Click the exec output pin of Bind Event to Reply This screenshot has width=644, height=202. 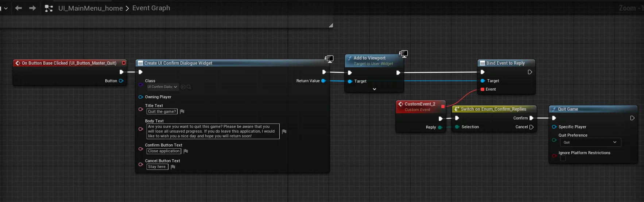pyautogui.click(x=530, y=72)
